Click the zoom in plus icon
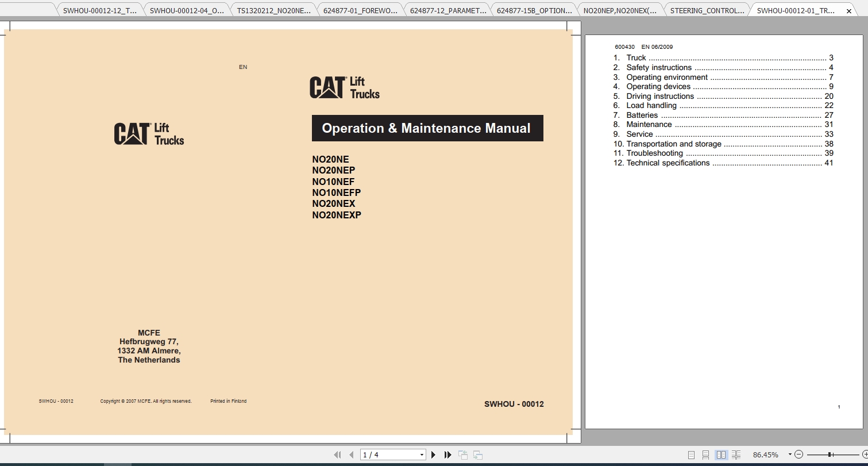This screenshot has width=868, height=466. click(x=865, y=454)
